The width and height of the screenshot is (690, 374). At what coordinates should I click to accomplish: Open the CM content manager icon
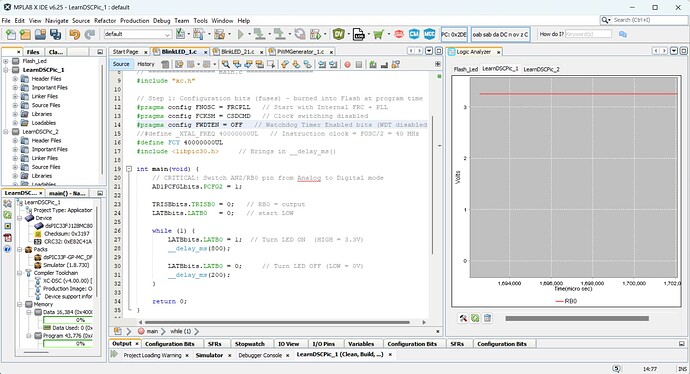tap(414, 34)
